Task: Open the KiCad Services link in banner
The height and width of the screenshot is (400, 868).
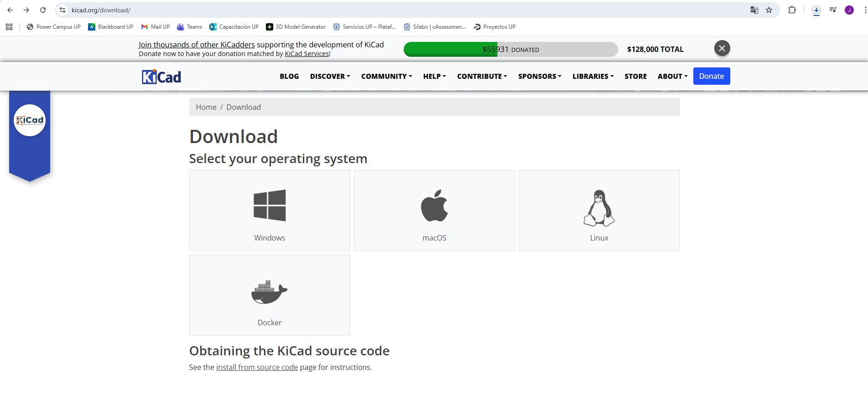Action: [307, 54]
